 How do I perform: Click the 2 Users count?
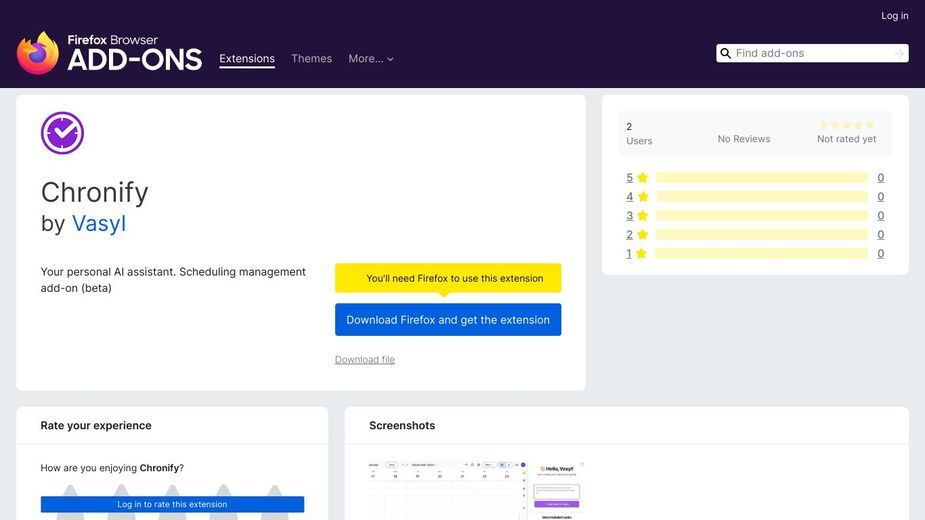(639, 133)
